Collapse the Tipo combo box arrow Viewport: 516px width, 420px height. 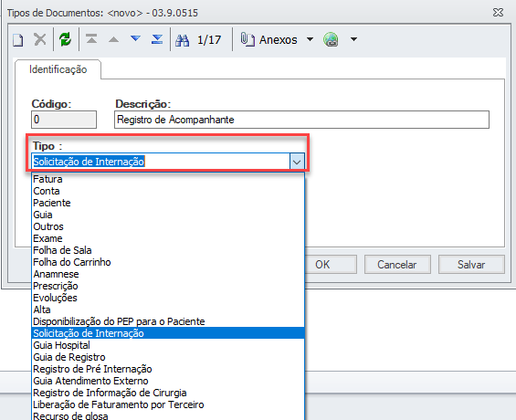[x=297, y=162]
